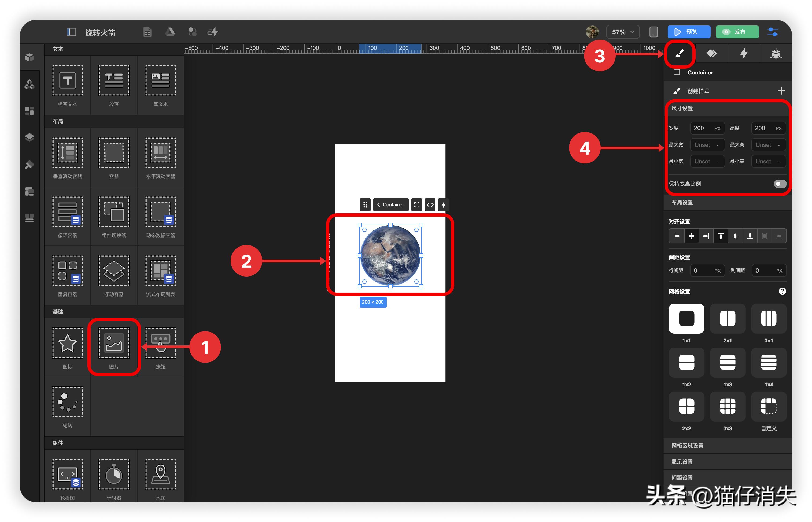Click the 发布 publish button
The image size is (812, 522).
737,32
